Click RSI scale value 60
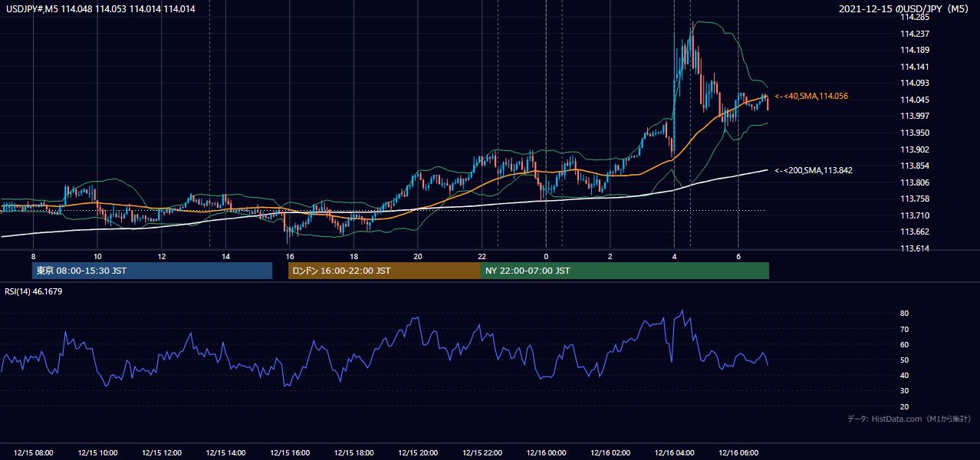 905,344
